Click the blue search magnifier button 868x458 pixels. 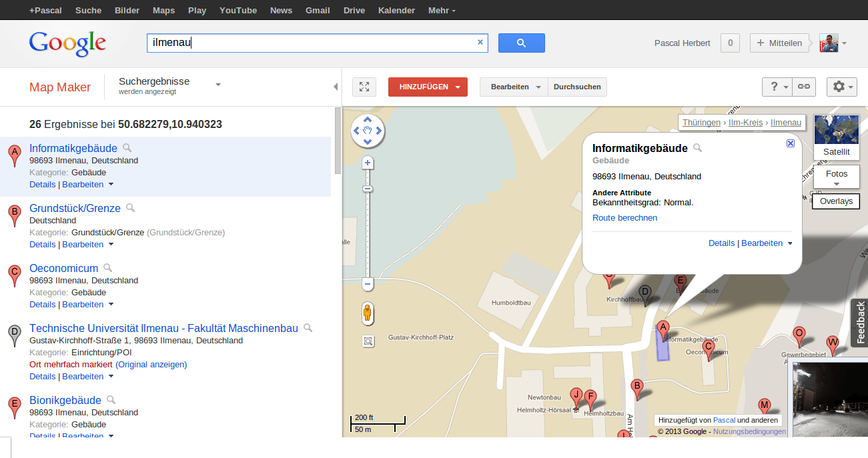click(521, 43)
